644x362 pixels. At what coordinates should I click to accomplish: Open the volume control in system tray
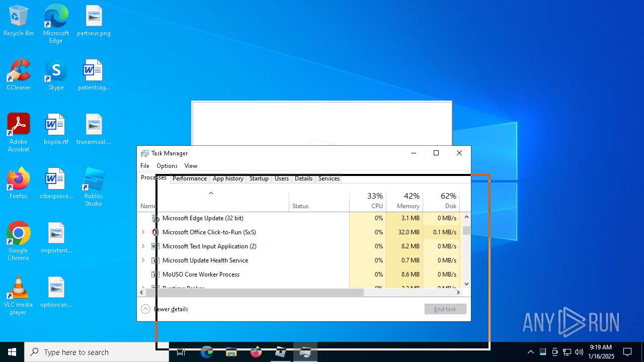579,352
